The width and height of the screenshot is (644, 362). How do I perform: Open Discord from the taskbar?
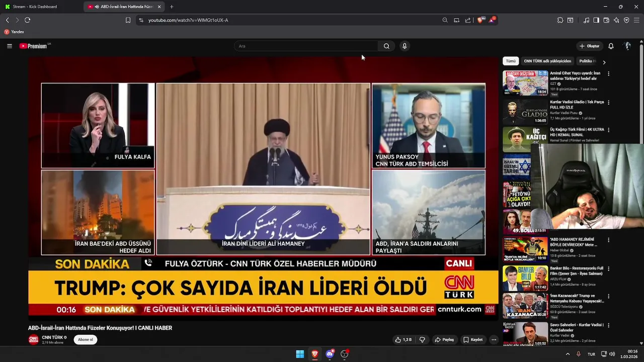pos(330,354)
